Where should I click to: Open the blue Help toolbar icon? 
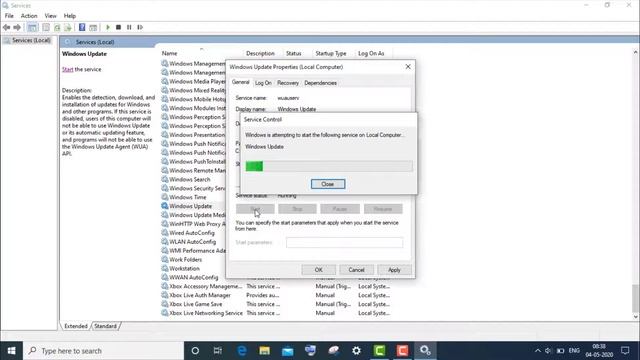tap(82, 27)
